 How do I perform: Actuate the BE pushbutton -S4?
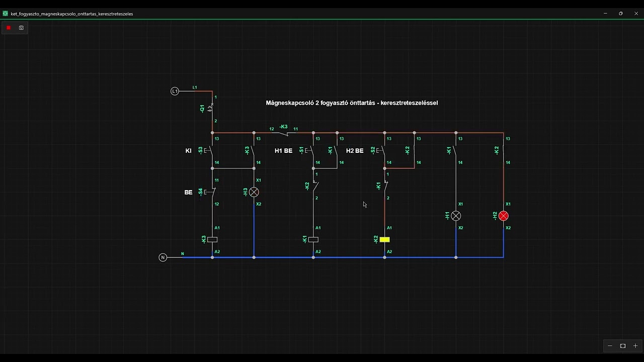pos(211,192)
